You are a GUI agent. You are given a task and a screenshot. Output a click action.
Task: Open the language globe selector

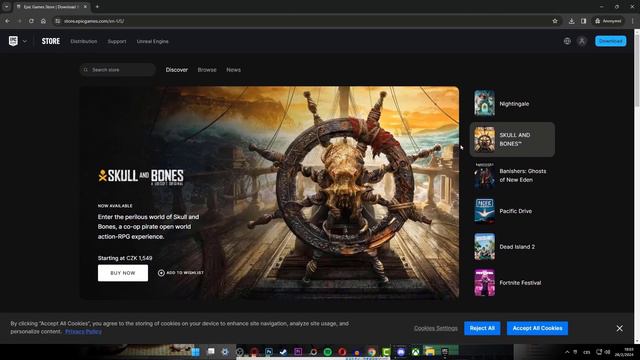click(x=567, y=41)
